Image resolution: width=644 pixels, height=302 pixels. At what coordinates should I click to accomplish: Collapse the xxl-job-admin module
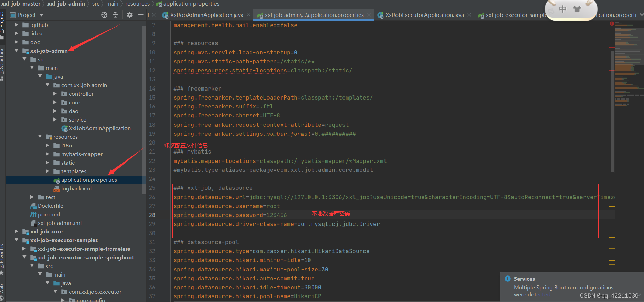coord(16,51)
